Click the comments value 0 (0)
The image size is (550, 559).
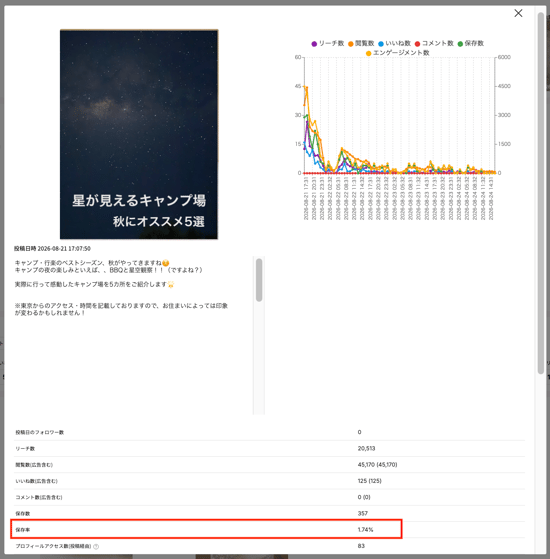pos(364,497)
